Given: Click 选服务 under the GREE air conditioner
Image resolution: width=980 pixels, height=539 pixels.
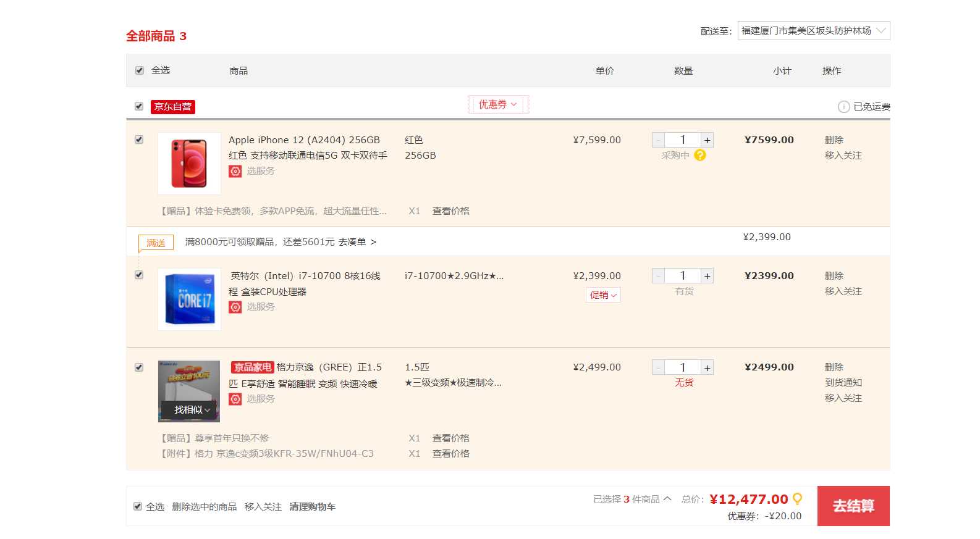Looking at the screenshot, I should point(261,399).
